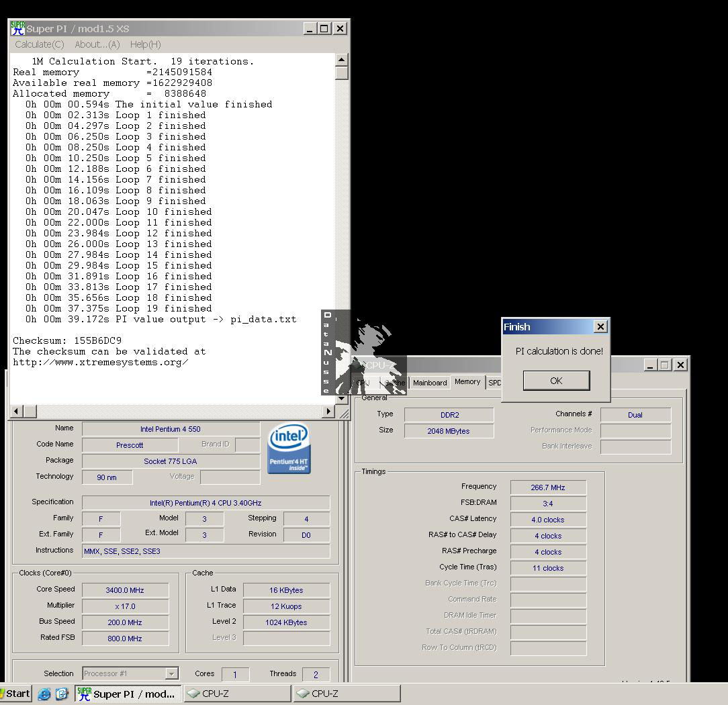The width and height of the screenshot is (728, 705).
Task: Click the 'Prescott' code name field
Action: (x=130, y=445)
